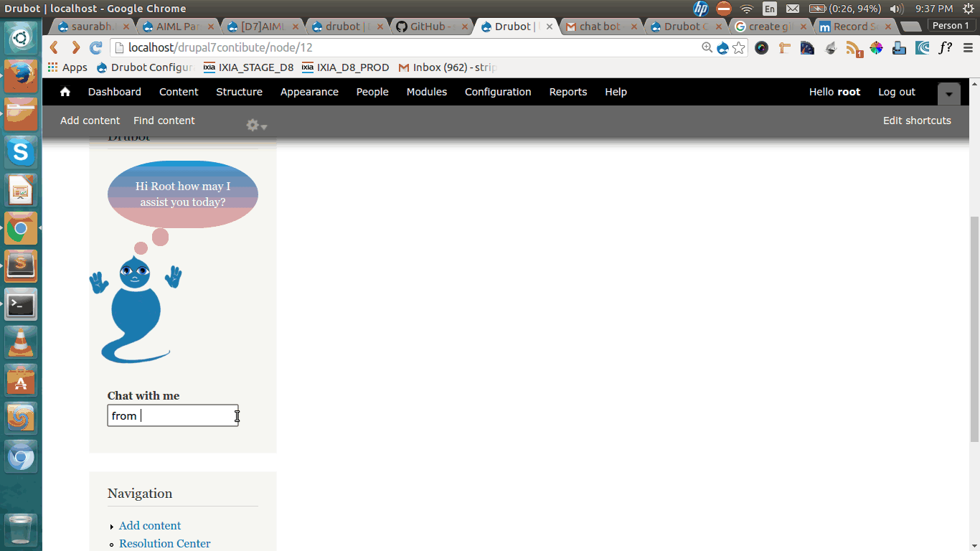Image resolution: width=980 pixels, height=551 pixels.
Task: Open the RSS feed extension with badge
Action: 854,49
